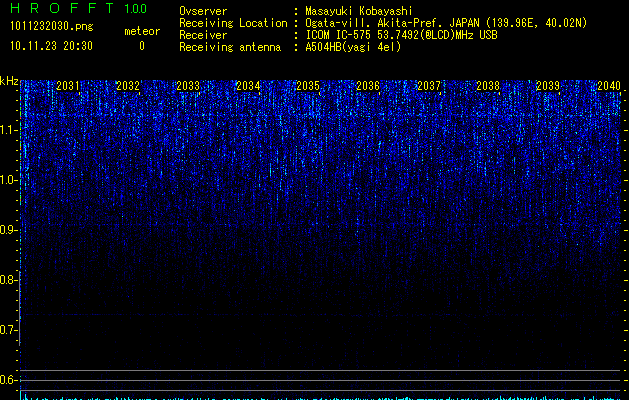Click the meteor label
This screenshot has width=629, height=400.
(x=142, y=31)
